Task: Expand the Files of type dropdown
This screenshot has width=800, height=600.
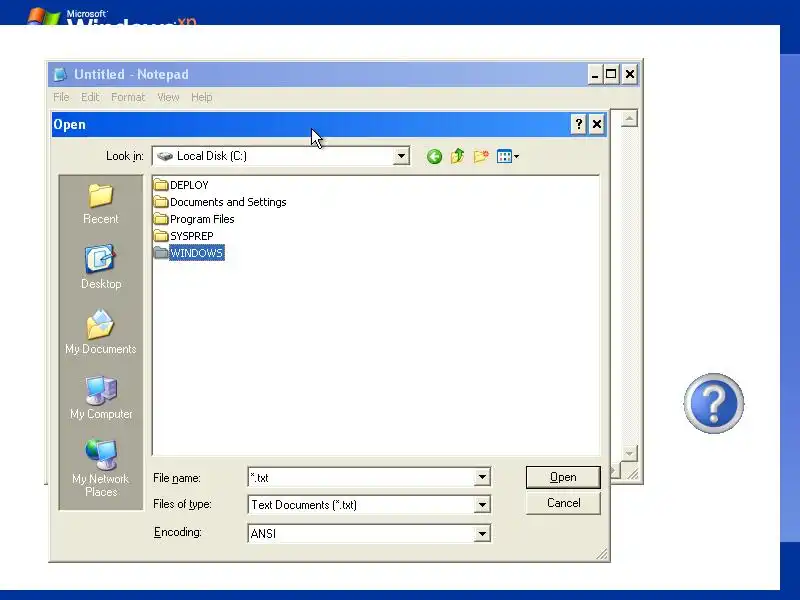Action: click(482, 505)
